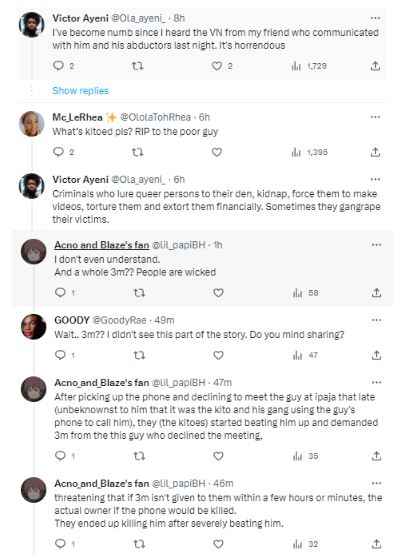Share Mc_LeRhea's tweet via share icon
The width and height of the screenshot is (405, 560).
point(375,152)
